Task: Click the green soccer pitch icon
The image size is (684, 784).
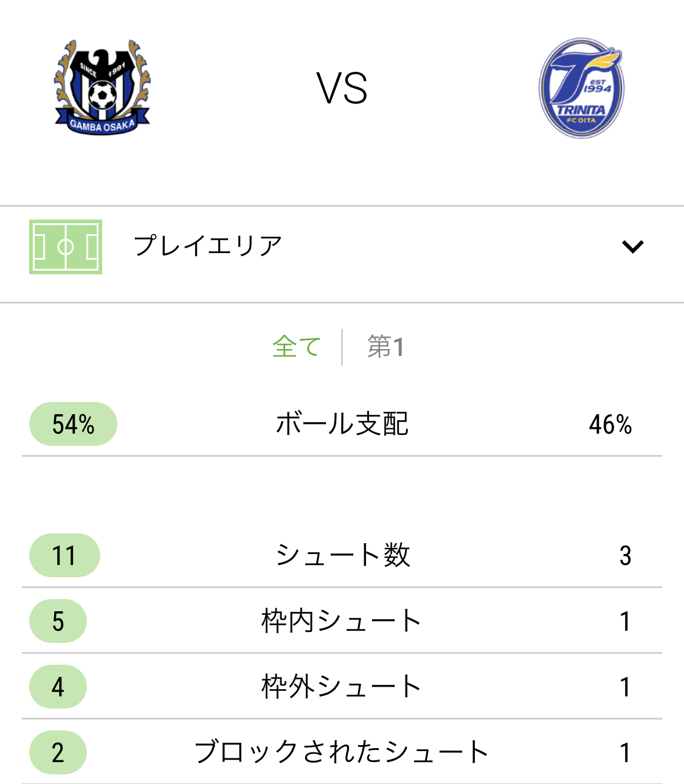Action: [x=66, y=247]
